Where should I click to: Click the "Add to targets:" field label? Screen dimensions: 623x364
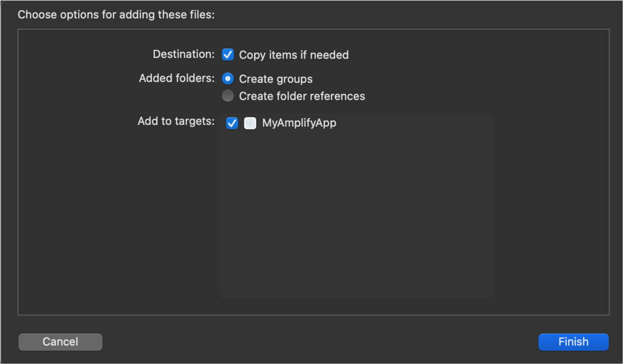[176, 122]
